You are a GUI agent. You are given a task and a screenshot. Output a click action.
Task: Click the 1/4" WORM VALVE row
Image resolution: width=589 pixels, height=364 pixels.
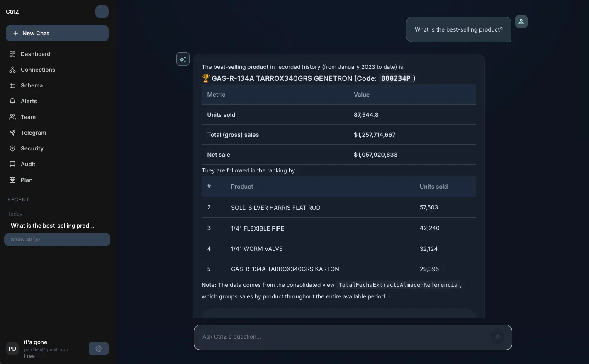pos(339,249)
